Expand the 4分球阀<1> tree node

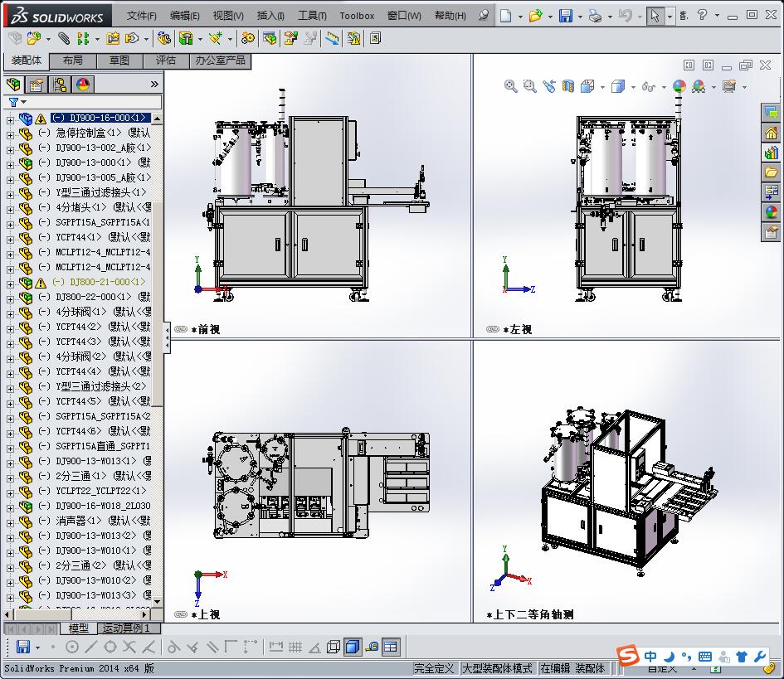point(10,313)
